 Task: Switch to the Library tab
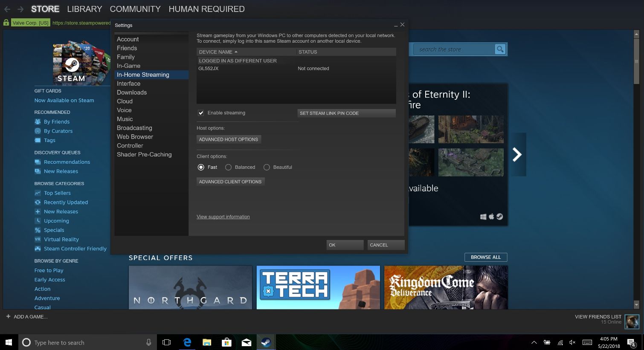coord(84,9)
